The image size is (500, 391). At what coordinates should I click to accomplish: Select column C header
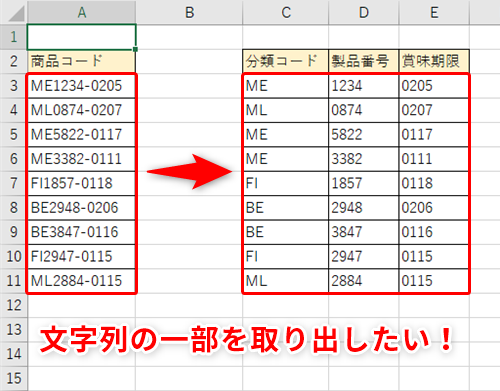(x=286, y=13)
